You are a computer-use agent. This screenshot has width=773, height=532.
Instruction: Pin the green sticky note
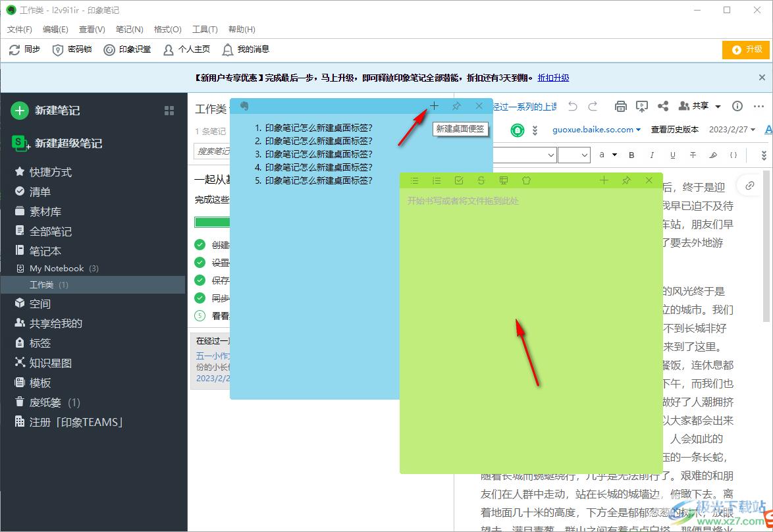click(x=627, y=180)
